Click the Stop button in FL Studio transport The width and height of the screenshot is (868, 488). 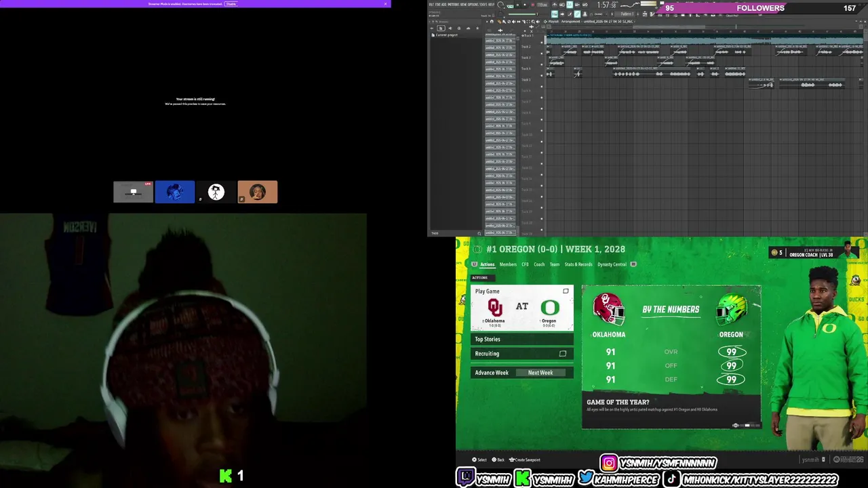click(x=525, y=5)
